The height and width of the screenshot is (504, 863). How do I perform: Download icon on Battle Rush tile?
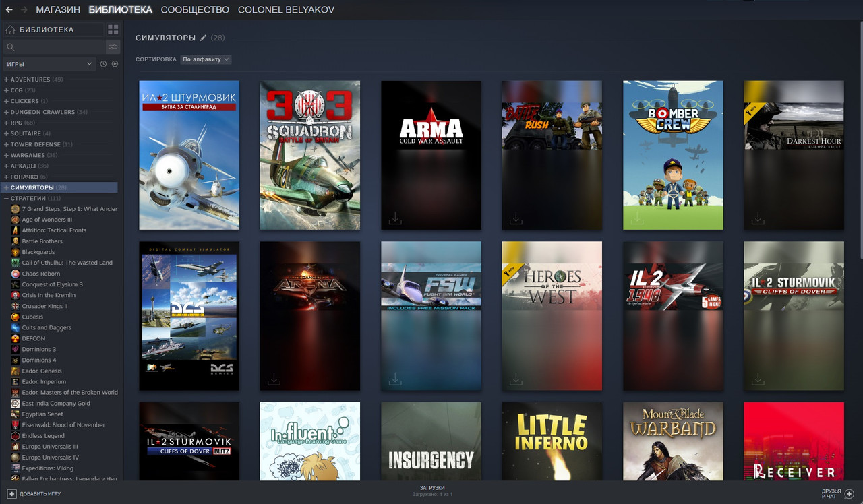(516, 219)
